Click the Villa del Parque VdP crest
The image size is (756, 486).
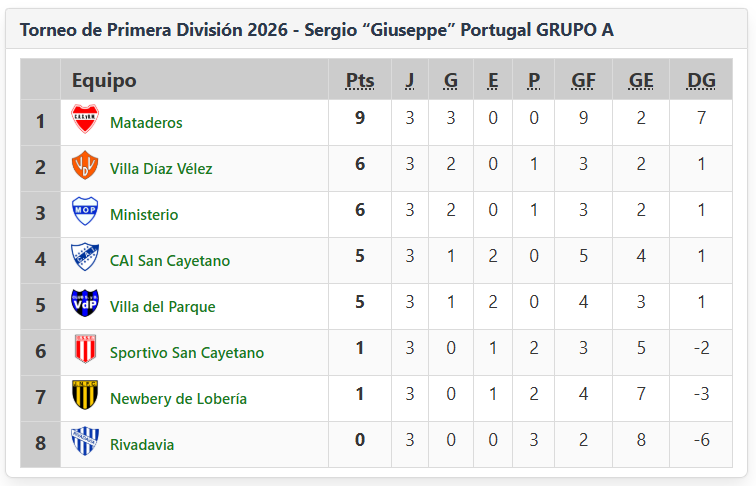(x=85, y=304)
